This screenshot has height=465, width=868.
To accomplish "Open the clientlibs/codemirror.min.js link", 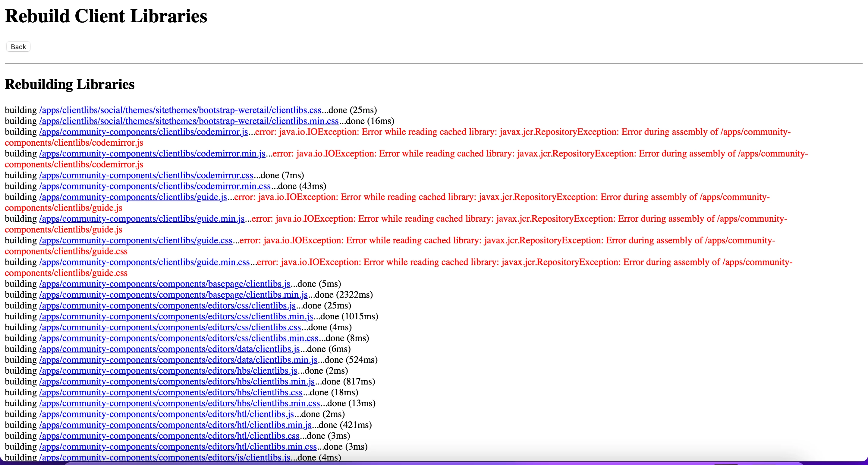I will click(152, 154).
